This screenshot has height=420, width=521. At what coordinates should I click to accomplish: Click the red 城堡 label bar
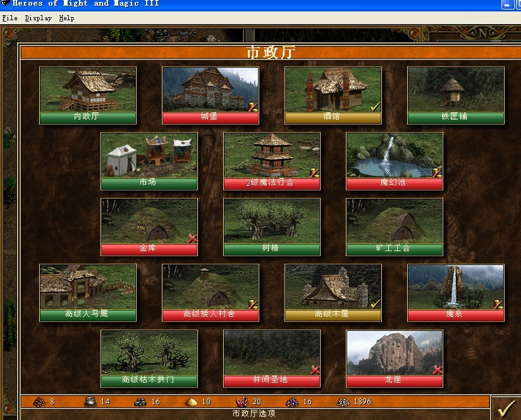pyautogui.click(x=211, y=118)
